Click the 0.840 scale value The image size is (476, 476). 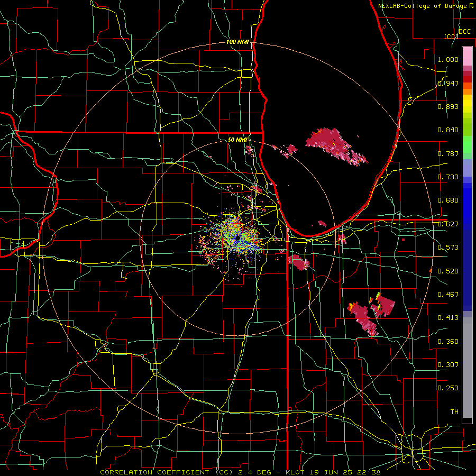coord(448,130)
